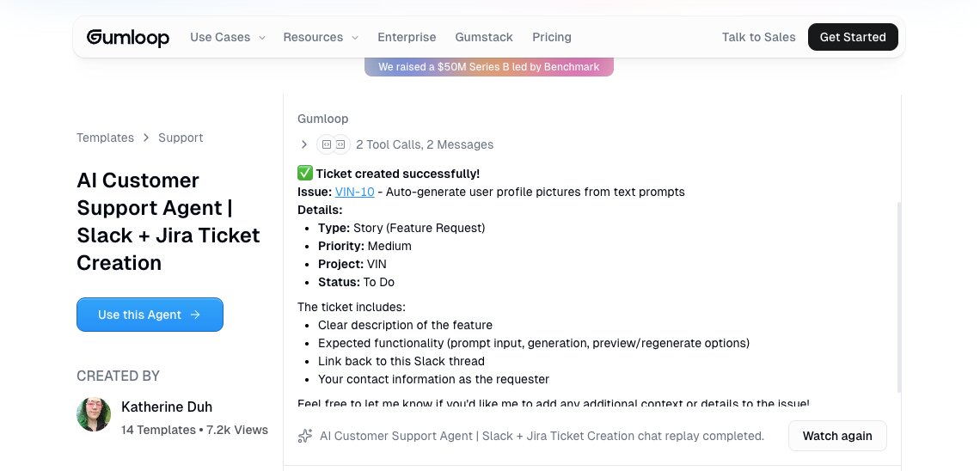Click '14 Templates • 7.2k Views' text
The height and width of the screenshot is (471, 980).
click(194, 430)
